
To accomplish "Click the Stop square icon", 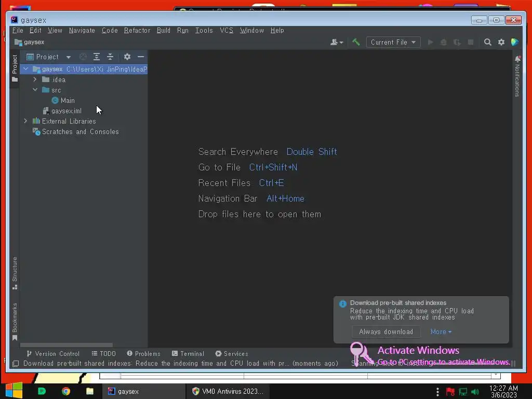I will pos(471,42).
